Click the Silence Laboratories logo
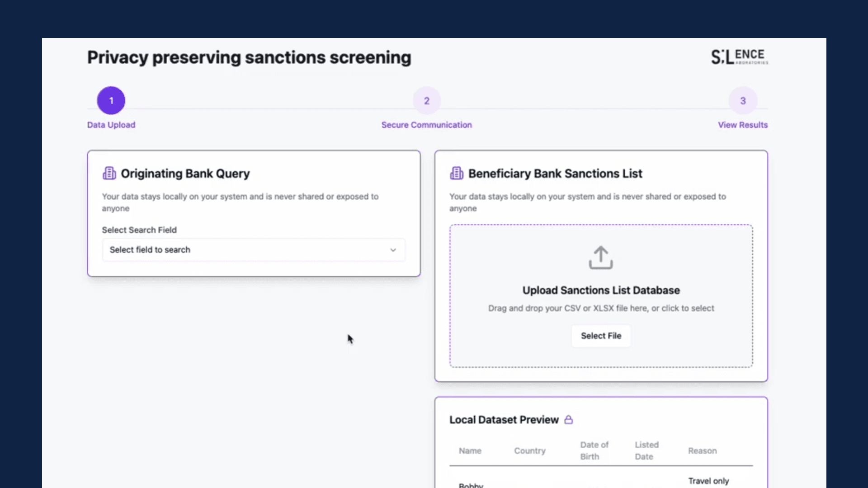868x488 pixels. [x=739, y=57]
